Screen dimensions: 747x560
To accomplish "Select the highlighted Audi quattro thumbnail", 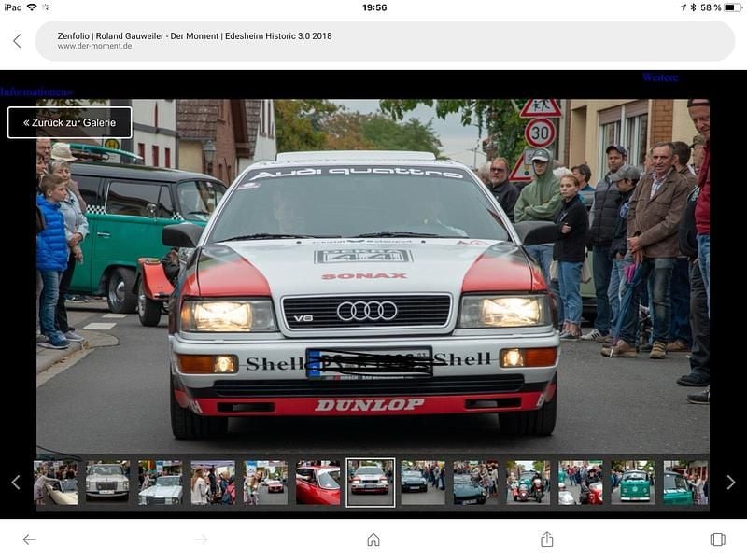I will [x=371, y=483].
